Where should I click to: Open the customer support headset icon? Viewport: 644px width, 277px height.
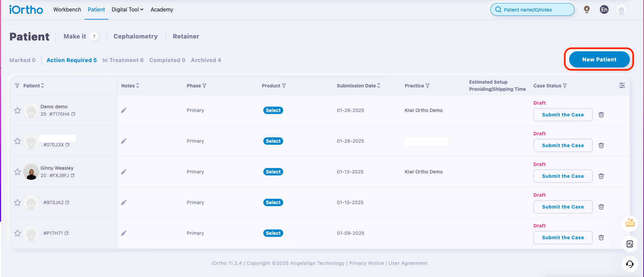(630, 264)
